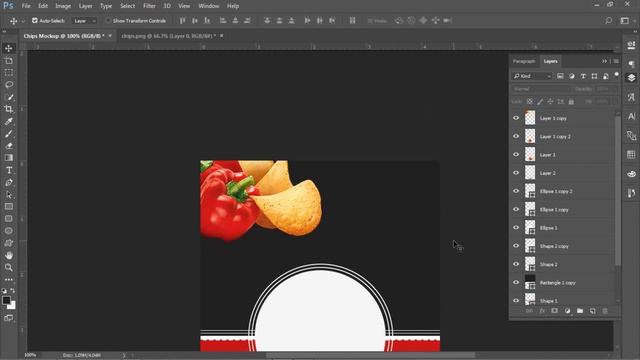Screen dimensions: 640x360
Task: Collapse Layers panel double-arrow
Action: [x=604, y=61]
